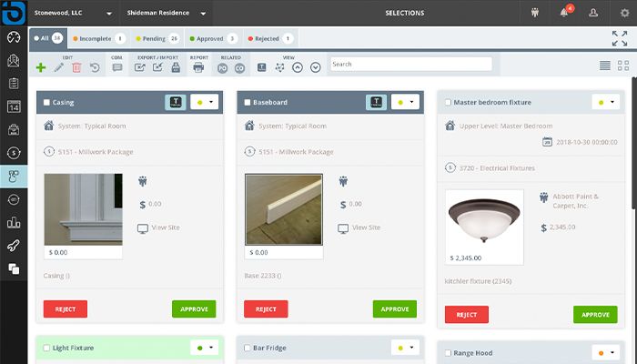Click the red trash delete icon

[x=76, y=67]
